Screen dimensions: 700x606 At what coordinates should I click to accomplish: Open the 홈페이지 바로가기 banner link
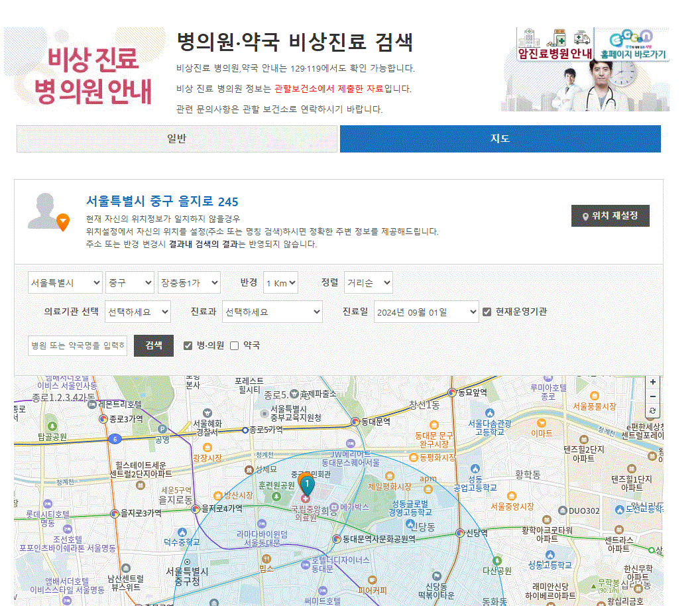[632, 44]
